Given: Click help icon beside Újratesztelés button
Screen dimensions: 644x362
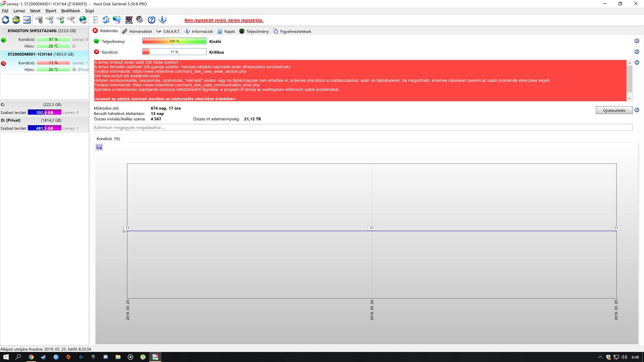Looking at the screenshot, I should tap(637, 110).
